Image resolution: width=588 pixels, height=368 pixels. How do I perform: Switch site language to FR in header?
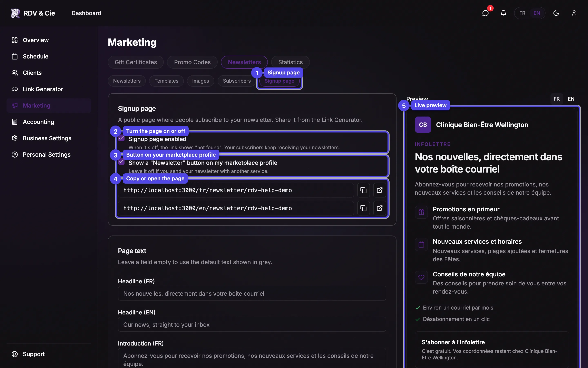click(x=522, y=13)
